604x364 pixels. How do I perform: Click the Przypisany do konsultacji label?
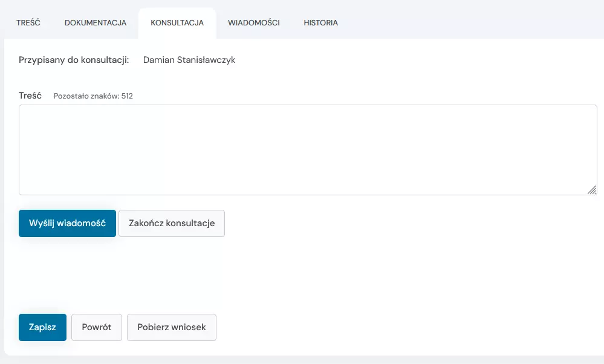tap(73, 60)
